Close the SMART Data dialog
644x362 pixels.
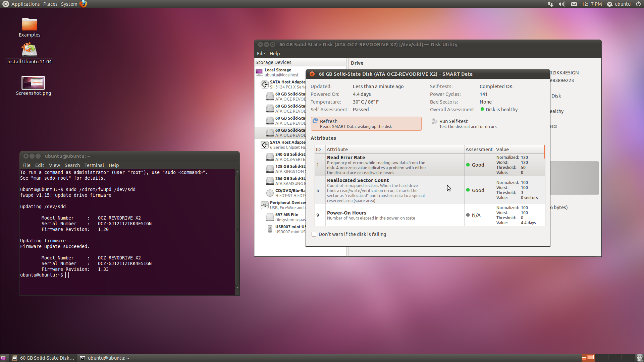click(x=312, y=74)
